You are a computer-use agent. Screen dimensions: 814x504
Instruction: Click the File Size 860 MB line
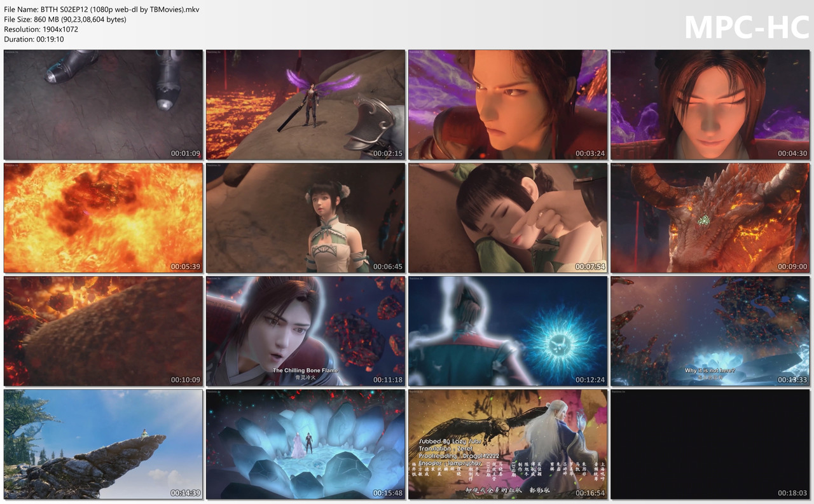(65, 20)
